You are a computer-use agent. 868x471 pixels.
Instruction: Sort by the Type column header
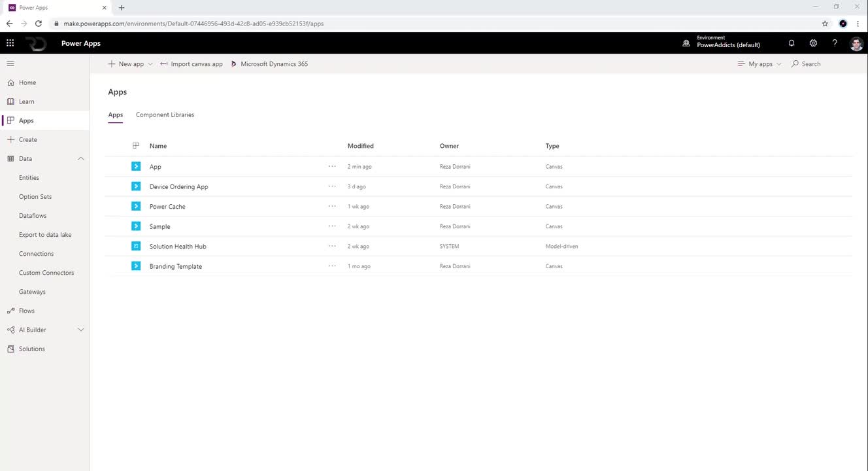click(x=552, y=146)
